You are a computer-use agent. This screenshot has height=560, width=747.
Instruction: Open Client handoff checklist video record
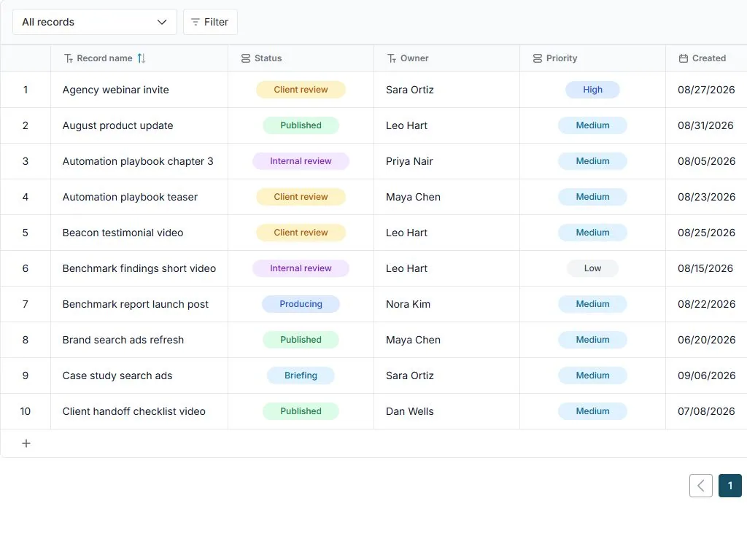point(134,411)
